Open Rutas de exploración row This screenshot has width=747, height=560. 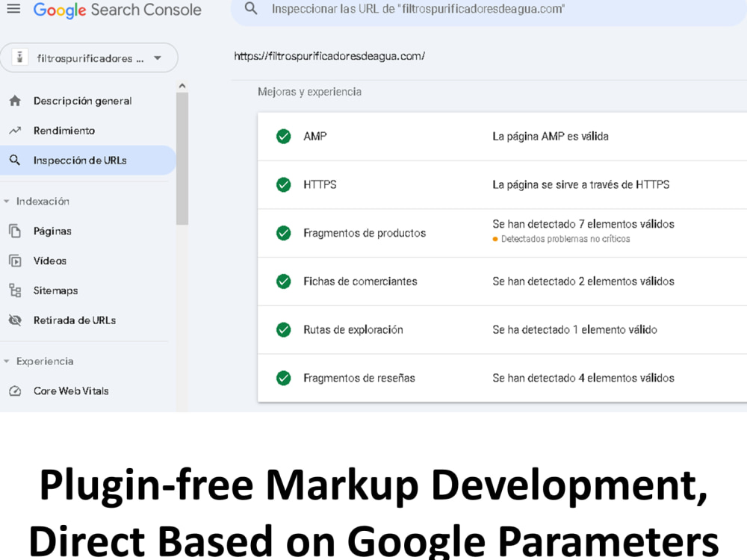point(502,330)
